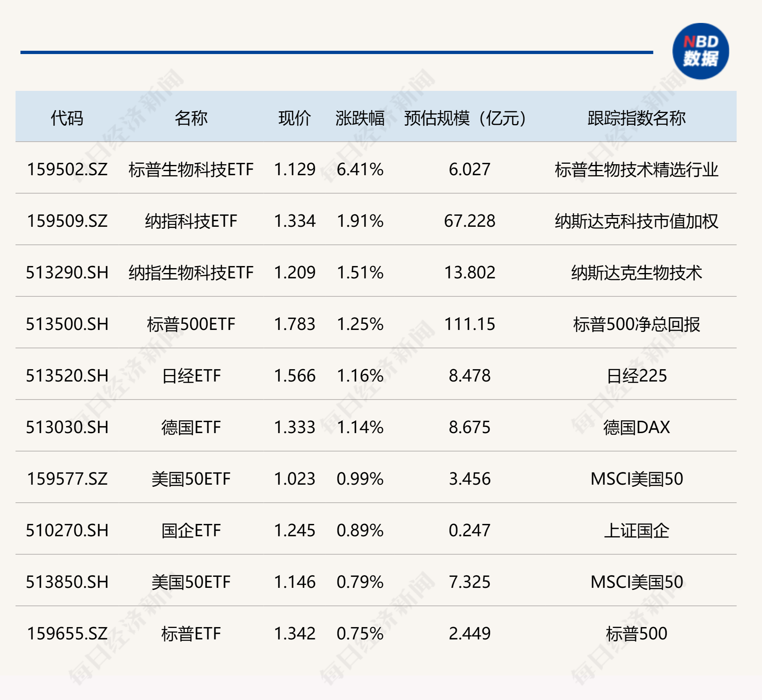Screen dimensions: 762x700
Task: Click the 日经ETF name cell
Action: tap(191, 376)
